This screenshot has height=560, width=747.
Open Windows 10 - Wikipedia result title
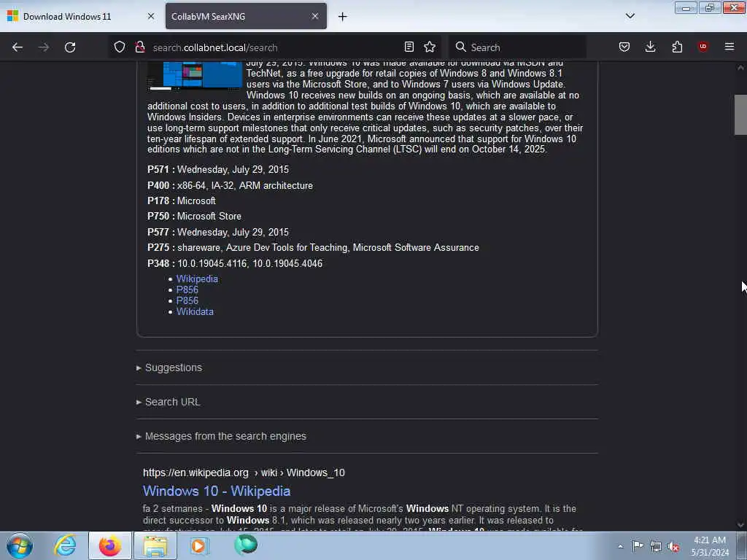click(x=217, y=491)
